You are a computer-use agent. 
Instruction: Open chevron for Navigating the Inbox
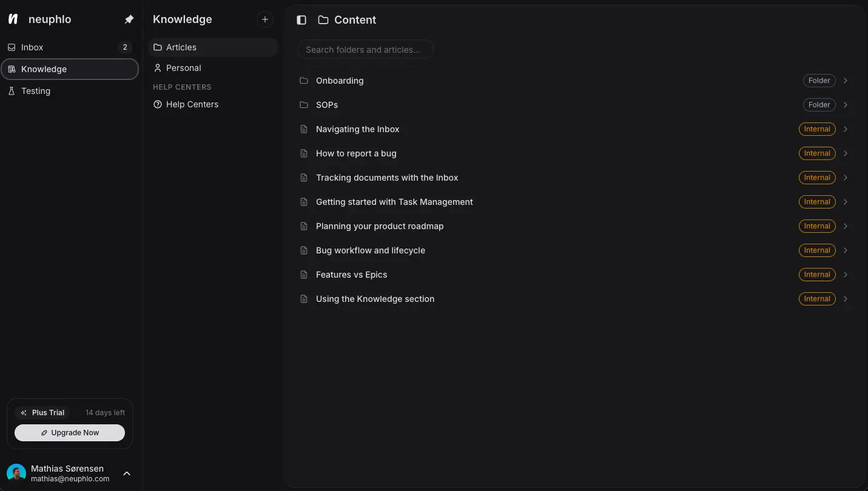(845, 129)
